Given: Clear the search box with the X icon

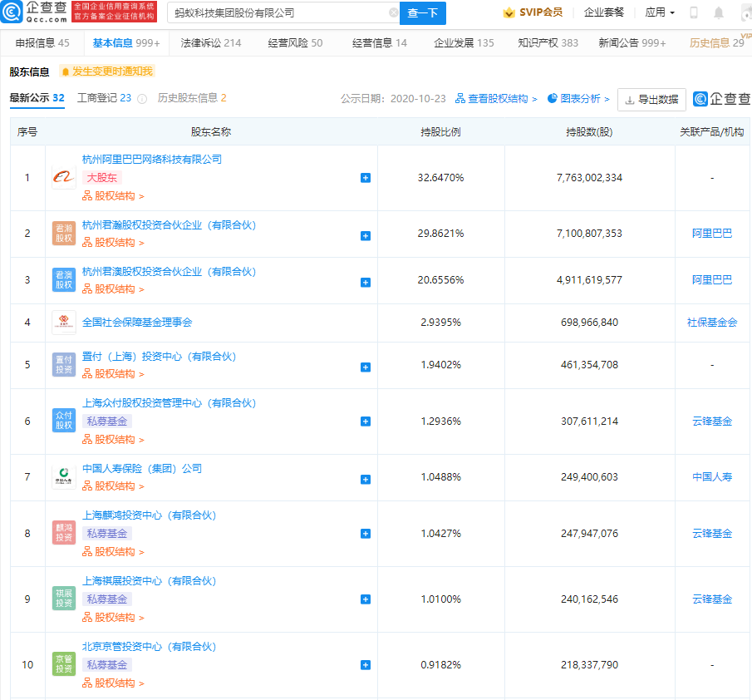Looking at the screenshot, I should pos(393,13).
